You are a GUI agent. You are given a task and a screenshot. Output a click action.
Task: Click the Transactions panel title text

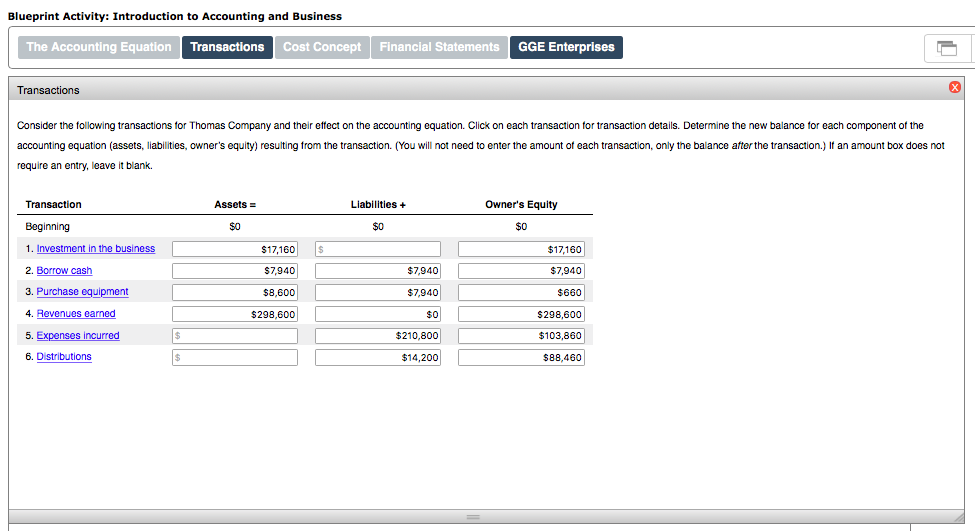48,90
